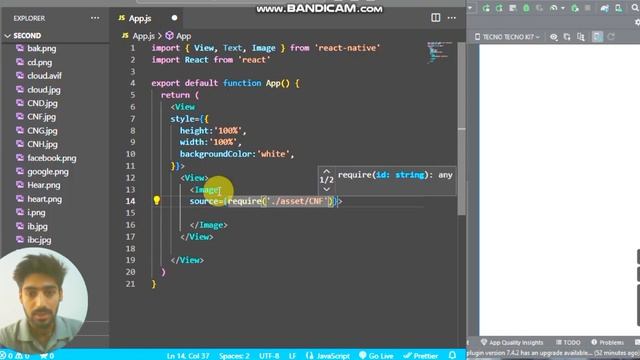Screen dimensions: 640x360
Task: Click the highlighted device mirroring toggle icon
Action: click(597, 37)
